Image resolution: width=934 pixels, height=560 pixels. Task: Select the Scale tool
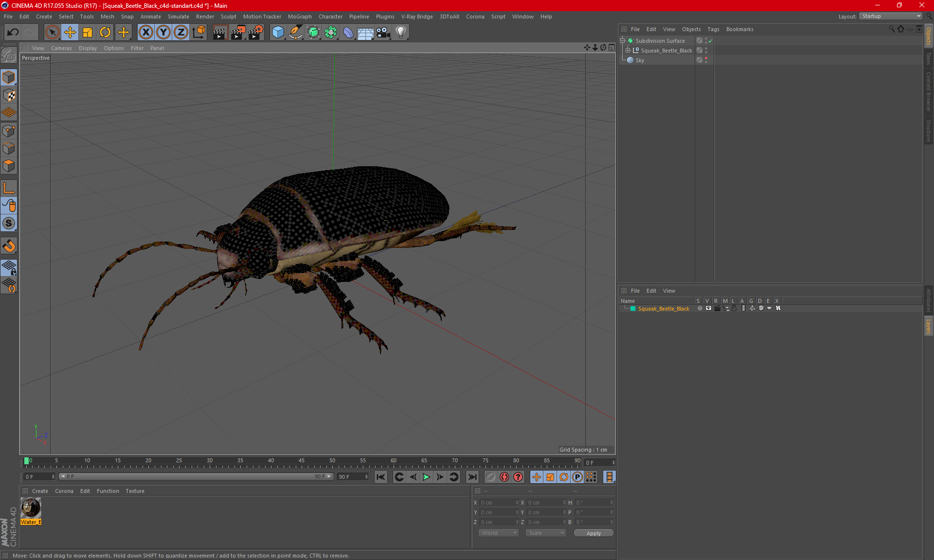click(88, 33)
